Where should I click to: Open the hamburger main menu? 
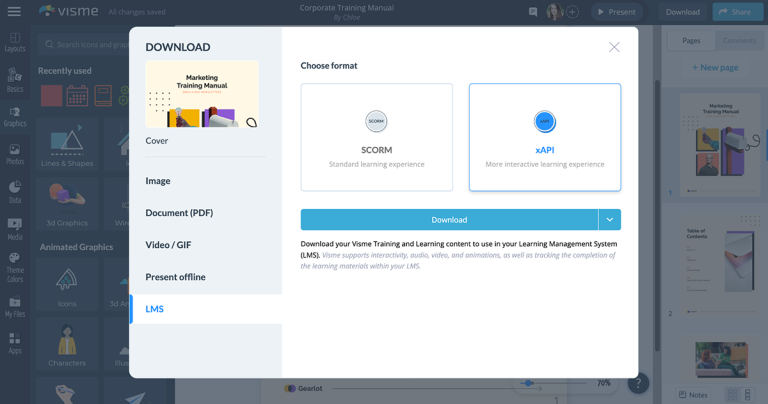14,12
